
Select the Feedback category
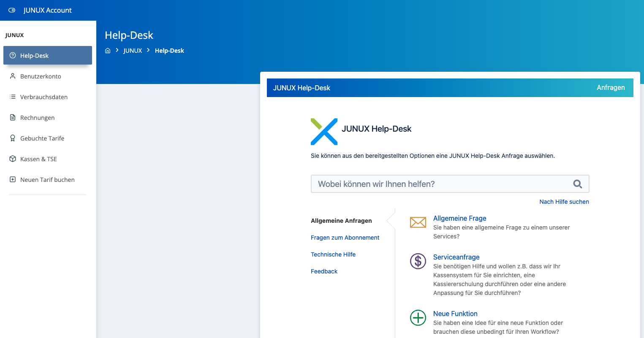tap(324, 271)
